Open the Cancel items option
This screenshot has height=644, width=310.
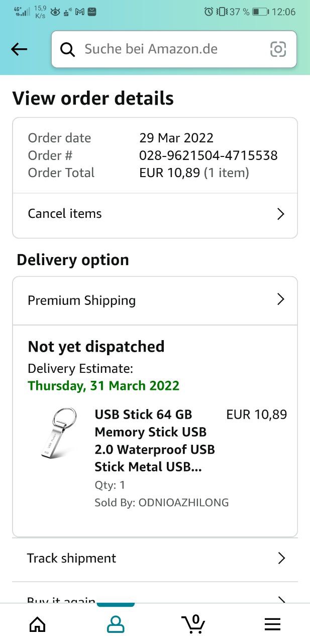click(x=65, y=214)
